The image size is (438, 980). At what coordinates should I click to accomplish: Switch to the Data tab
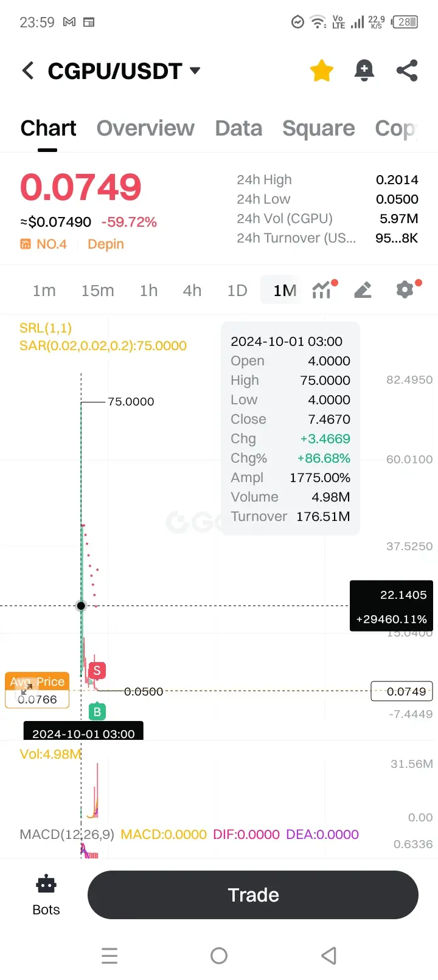[238, 128]
